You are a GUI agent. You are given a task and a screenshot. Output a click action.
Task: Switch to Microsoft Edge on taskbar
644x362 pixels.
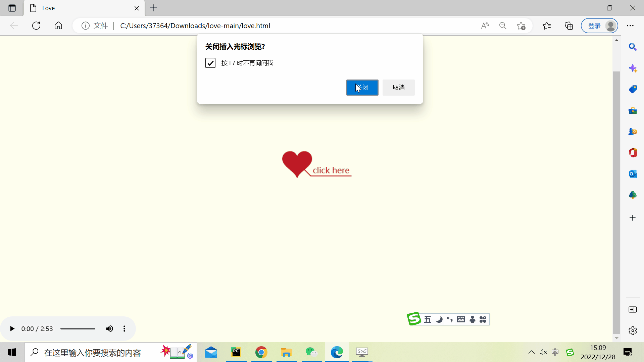pos(337,352)
